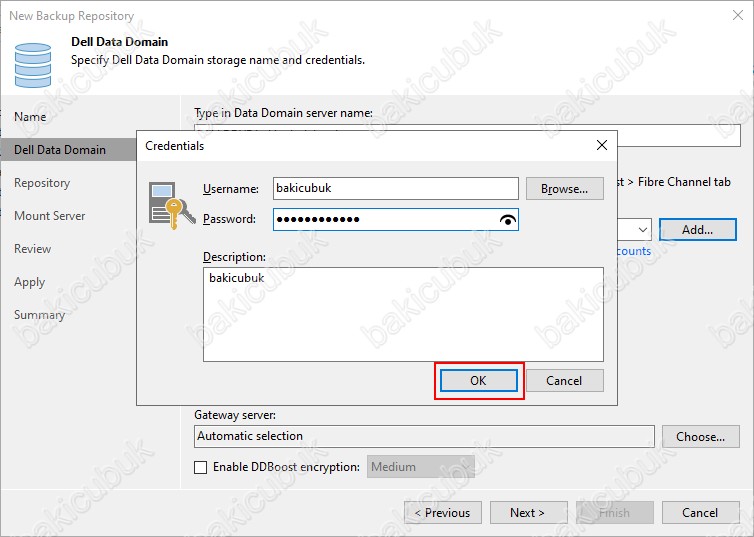Viewport: 754px width, 537px height.
Task: Close the New Backup Repository window
Action: click(x=738, y=15)
